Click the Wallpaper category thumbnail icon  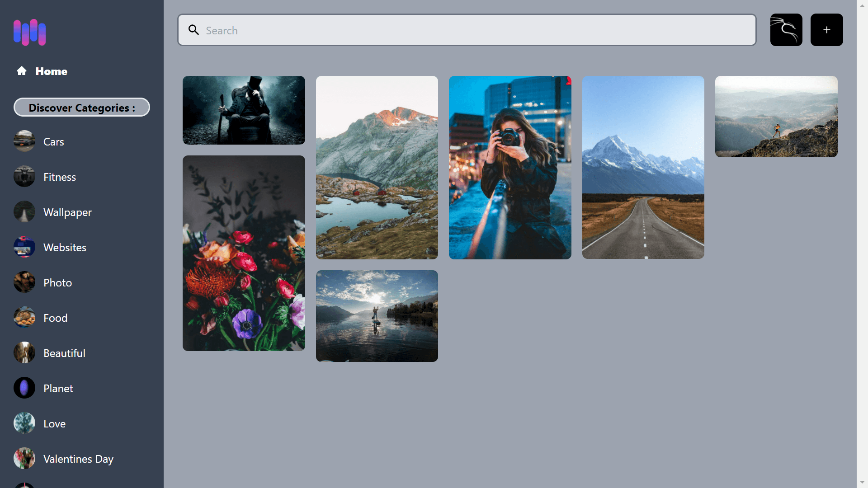click(24, 211)
